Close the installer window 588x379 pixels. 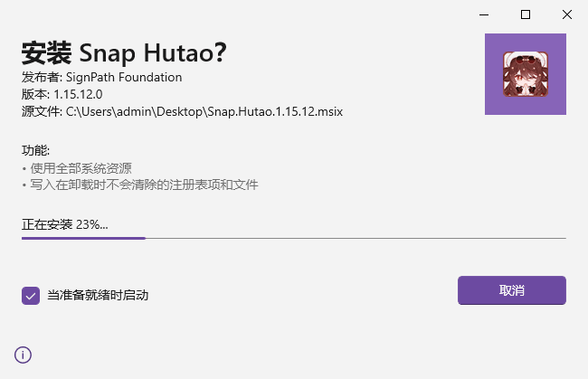(x=566, y=14)
